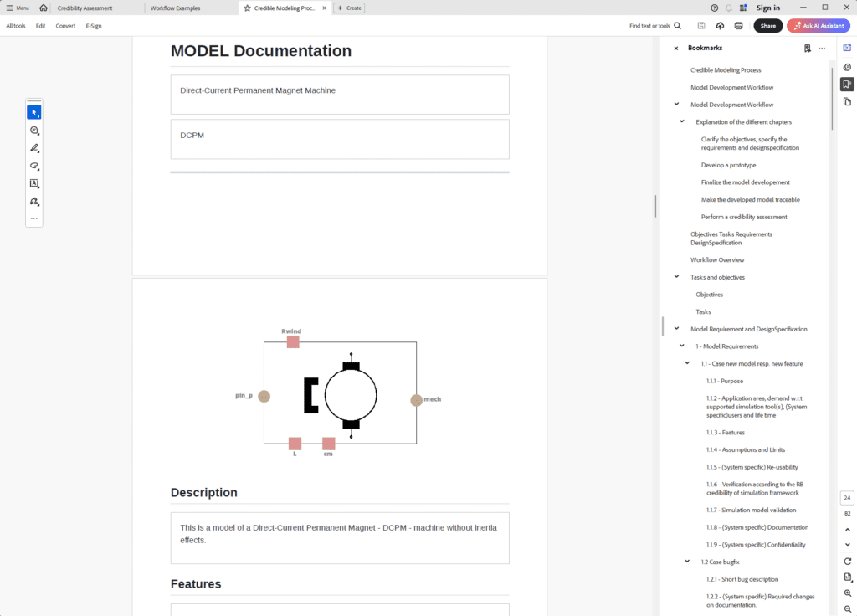Click the save icon in toolbar
The height and width of the screenshot is (616, 857).
pyautogui.click(x=701, y=26)
